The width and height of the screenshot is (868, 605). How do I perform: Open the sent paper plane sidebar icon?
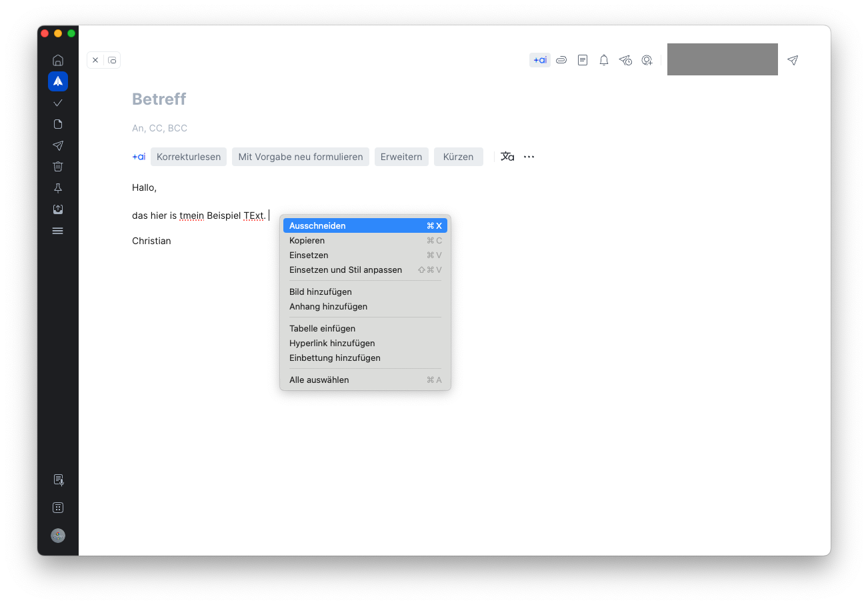pos(58,145)
